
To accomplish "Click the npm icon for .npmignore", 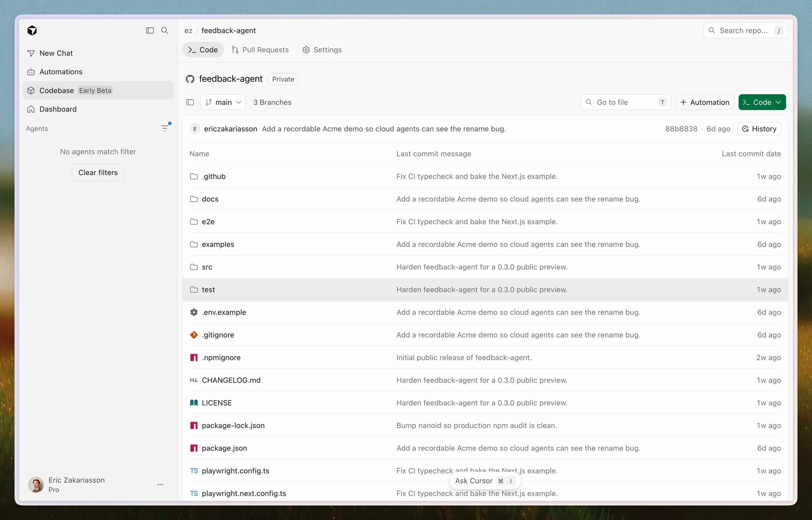I will (x=194, y=357).
